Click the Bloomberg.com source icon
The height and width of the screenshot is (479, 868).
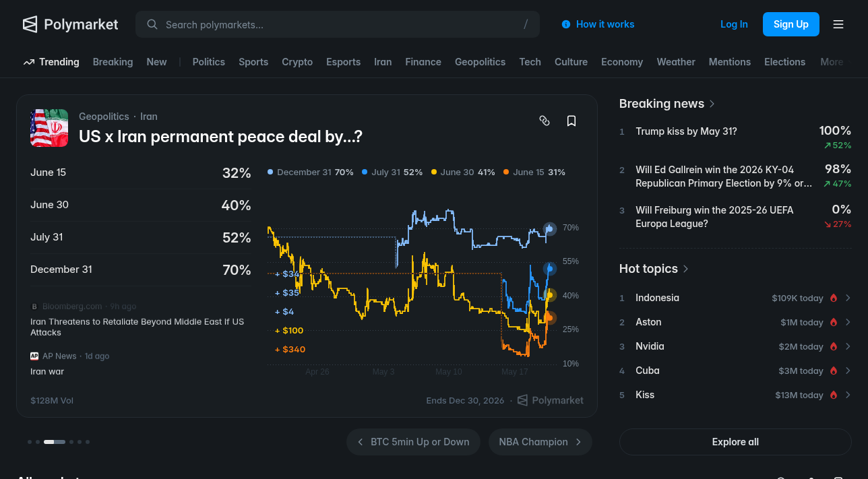(x=34, y=306)
